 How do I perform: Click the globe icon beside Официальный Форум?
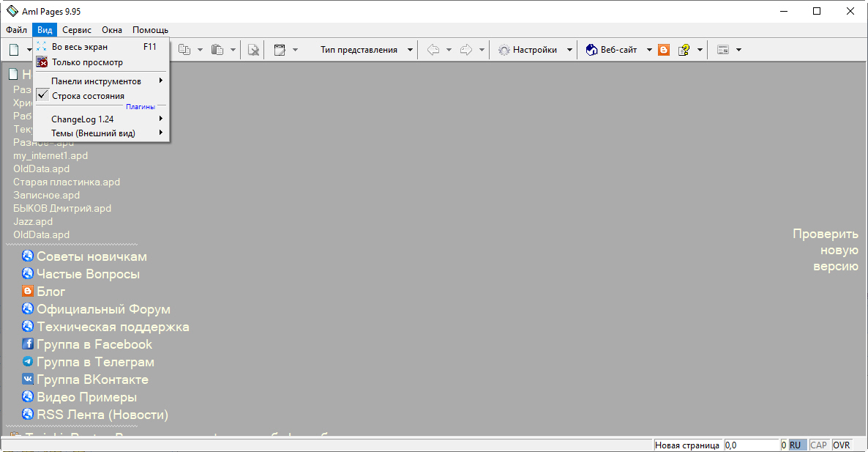(x=28, y=308)
